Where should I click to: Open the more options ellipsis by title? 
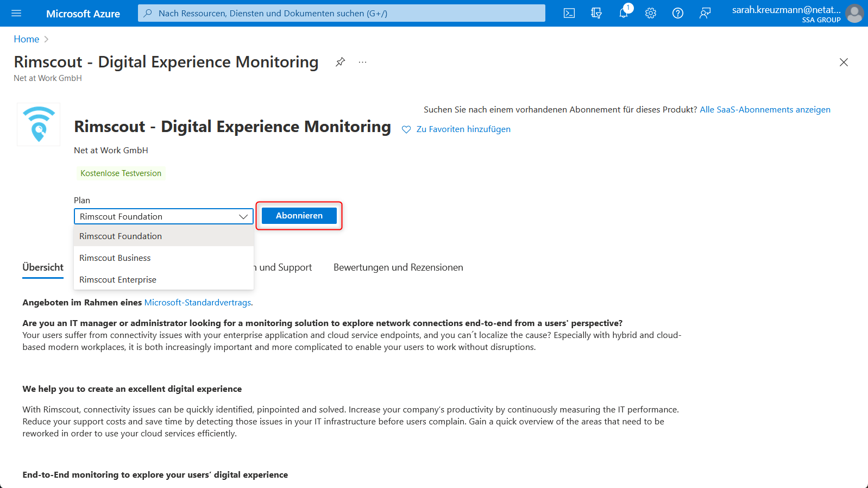[362, 62]
